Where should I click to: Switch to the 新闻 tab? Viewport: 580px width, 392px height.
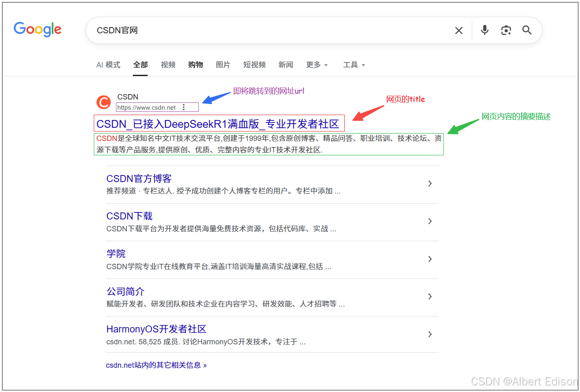pyautogui.click(x=285, y=65)
